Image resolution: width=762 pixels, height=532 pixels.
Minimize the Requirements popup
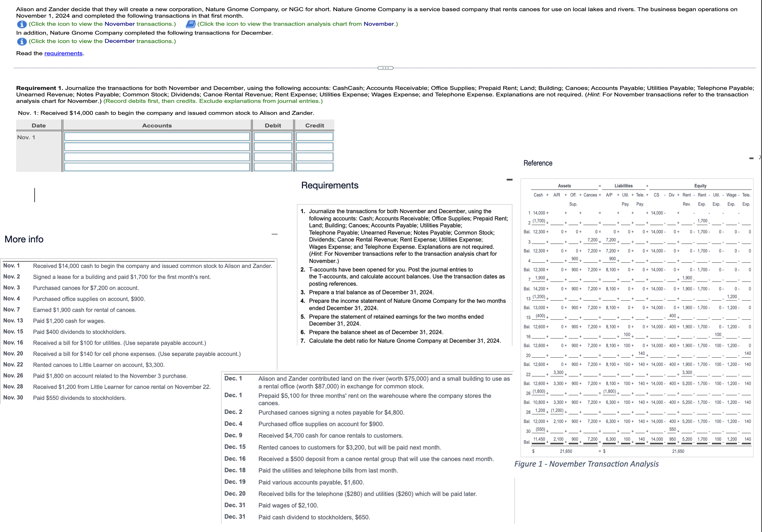coord(509,180)
